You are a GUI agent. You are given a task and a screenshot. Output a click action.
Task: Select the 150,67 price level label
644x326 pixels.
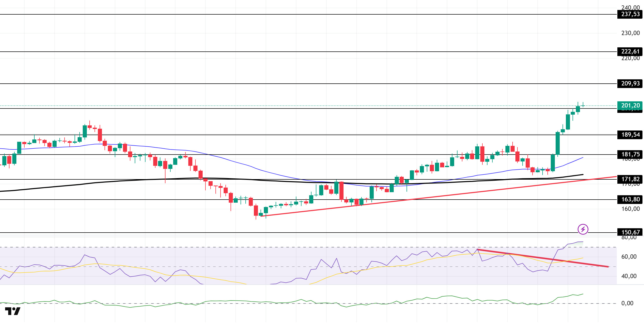tap(630, 232)
